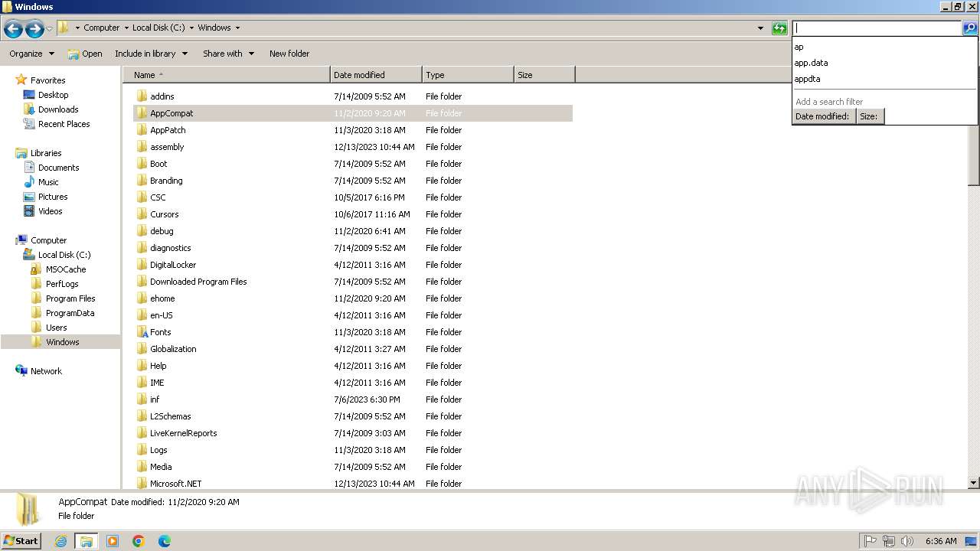This screenshot has width=980, height=551.
Task: Select Libraries in navigation pane
Action: (46, 153)
